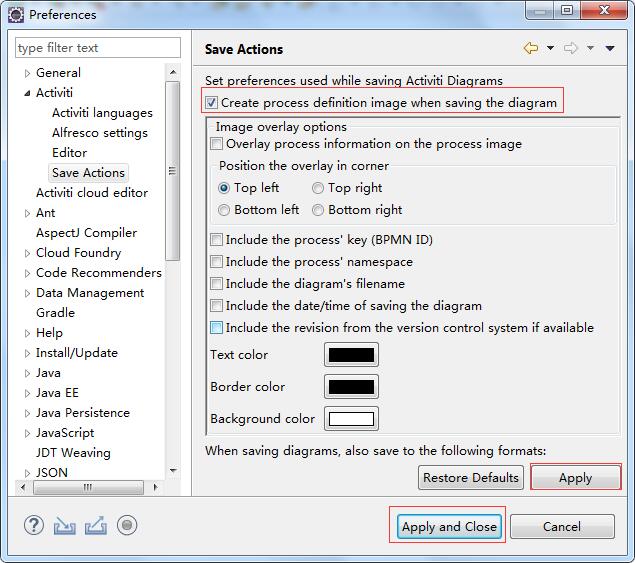Pick the Background color swatch
The height and width of the screenshot is (563, 635).
tap(351, 418)
